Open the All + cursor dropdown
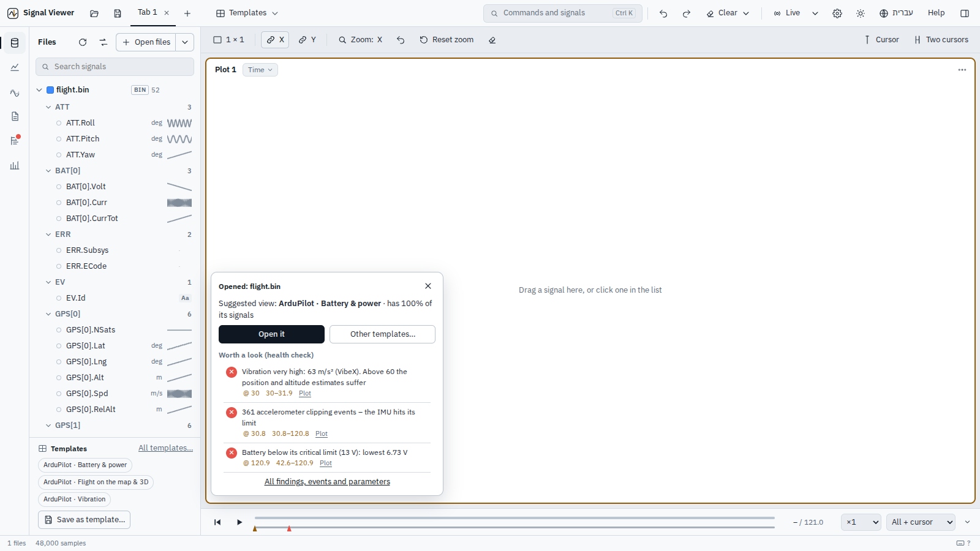 (921, 522)
